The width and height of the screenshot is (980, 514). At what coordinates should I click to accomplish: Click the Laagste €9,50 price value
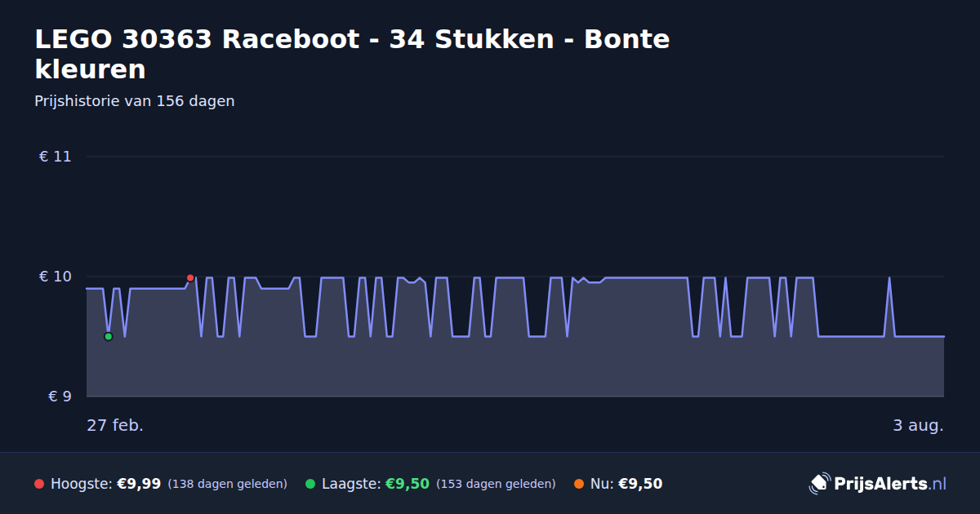408,484
